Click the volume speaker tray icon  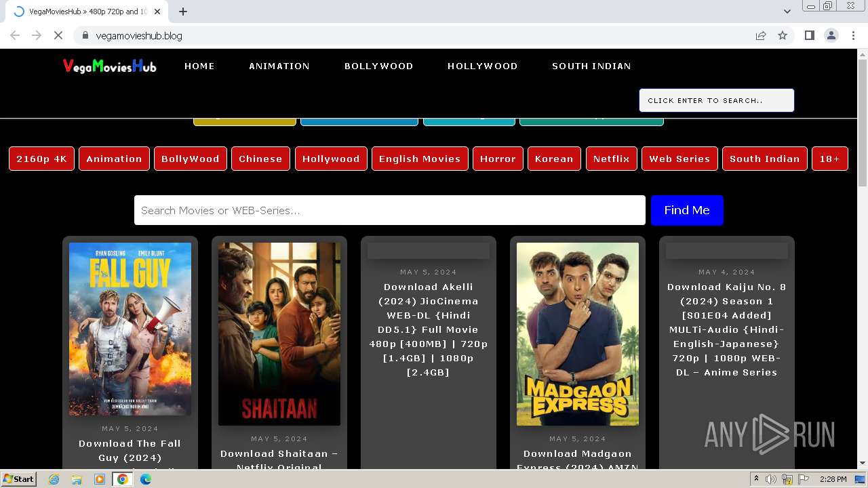pos(771,479)
